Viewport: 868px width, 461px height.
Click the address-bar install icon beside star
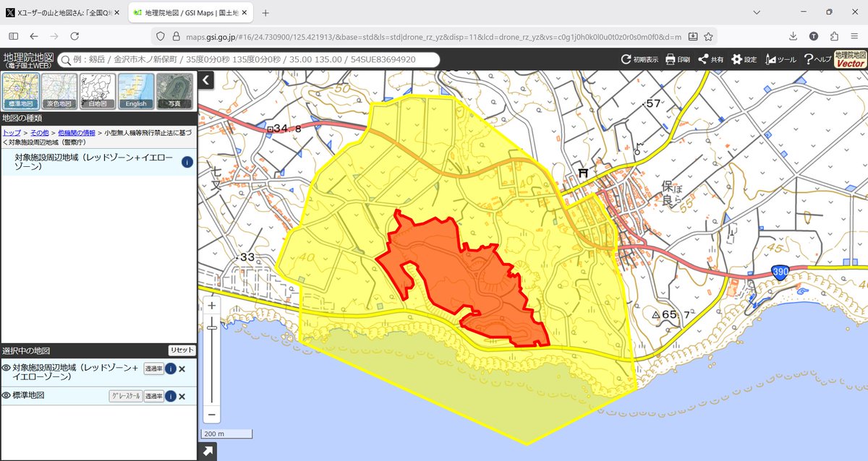[x=693, y=36]
